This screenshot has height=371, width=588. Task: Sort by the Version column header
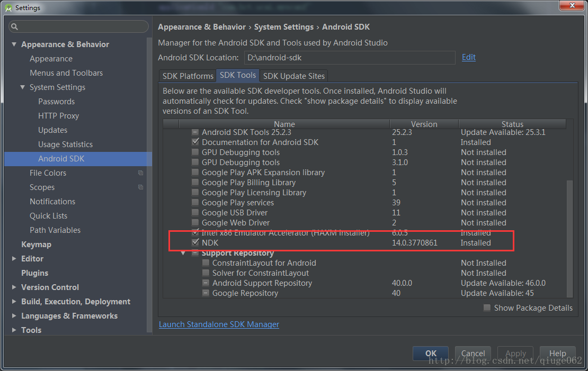(424, 124)
